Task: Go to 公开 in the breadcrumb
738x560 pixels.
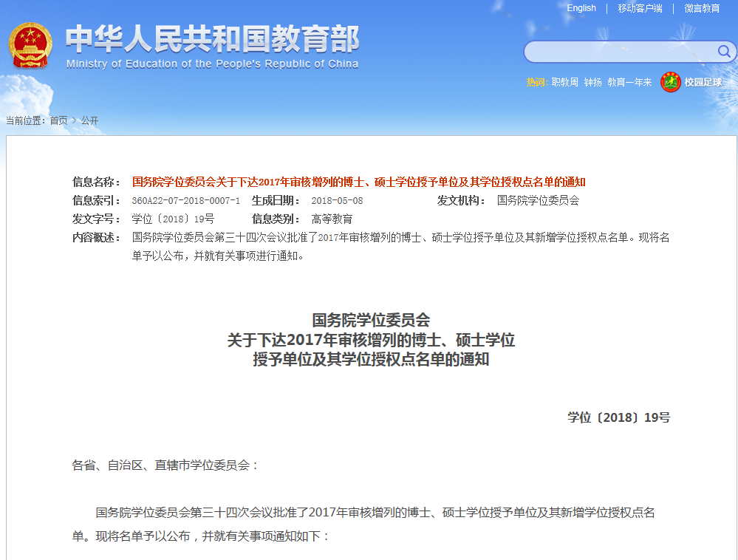Action: (x=89, y=120)
